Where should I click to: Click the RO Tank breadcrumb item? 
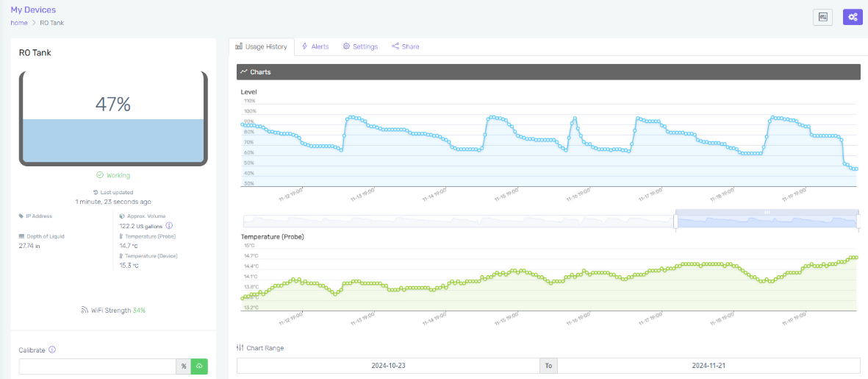coord(52,23)
